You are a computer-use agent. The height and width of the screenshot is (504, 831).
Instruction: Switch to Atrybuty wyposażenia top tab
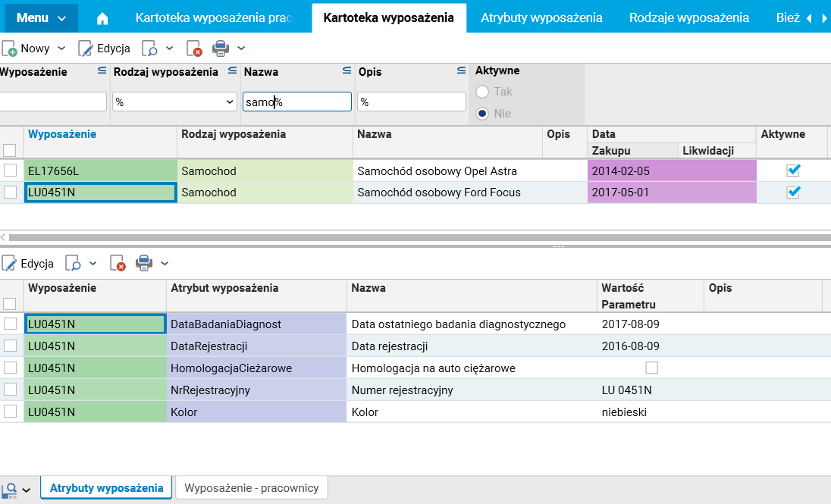pyautogui.click(x=541, y=17)
